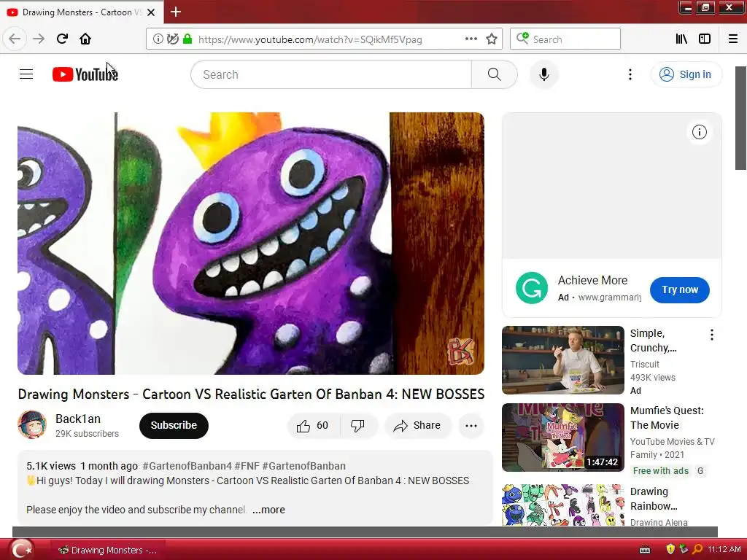This screenshot has height=560, width=747.
Task: Click the URL address bar text
Action: [310, 39]
